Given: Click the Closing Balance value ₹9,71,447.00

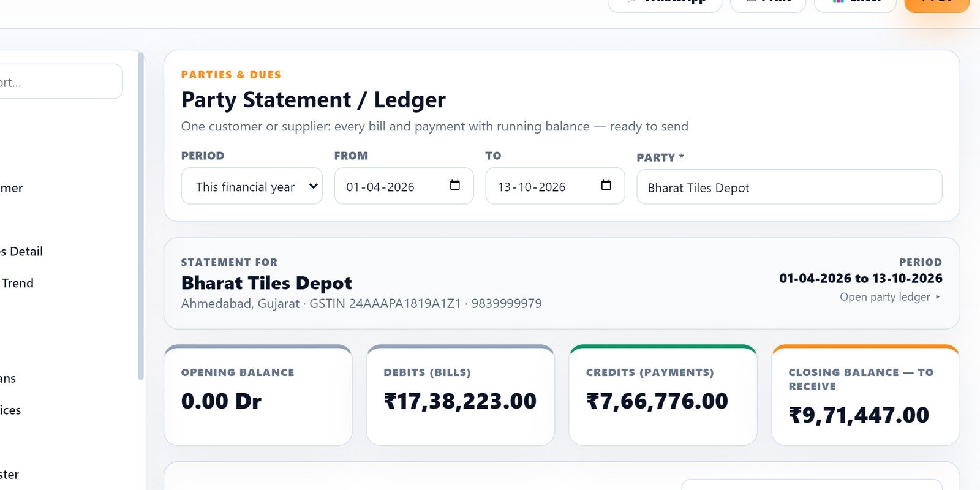Looking at the screenshot, I should (x=859, y=415).
